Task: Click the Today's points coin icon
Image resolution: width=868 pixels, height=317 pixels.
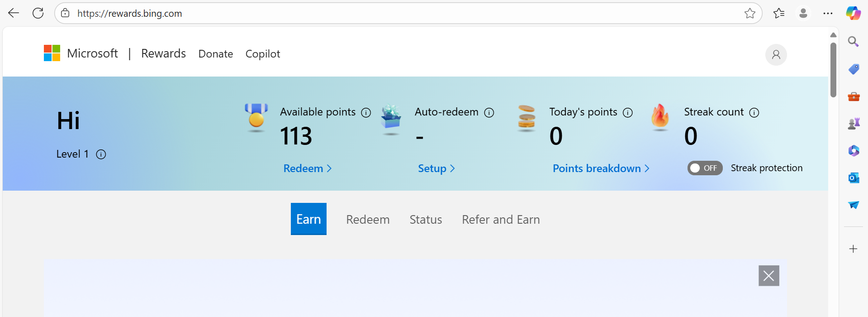Action: click(526, 118)
